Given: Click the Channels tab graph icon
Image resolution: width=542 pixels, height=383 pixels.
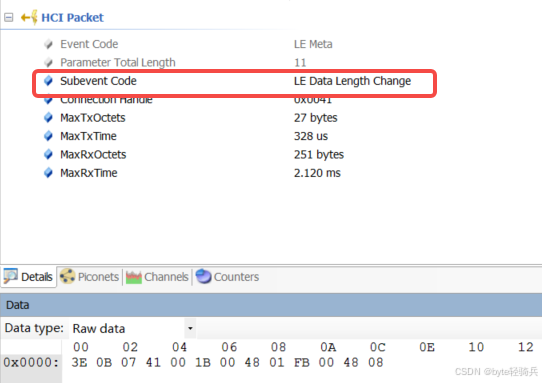Looking at the screenshot, I should point(134,277).
